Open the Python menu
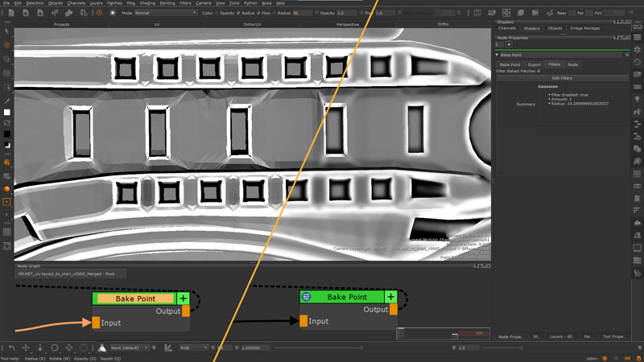The width and height of the screenshot is (644, 362). 250,3
